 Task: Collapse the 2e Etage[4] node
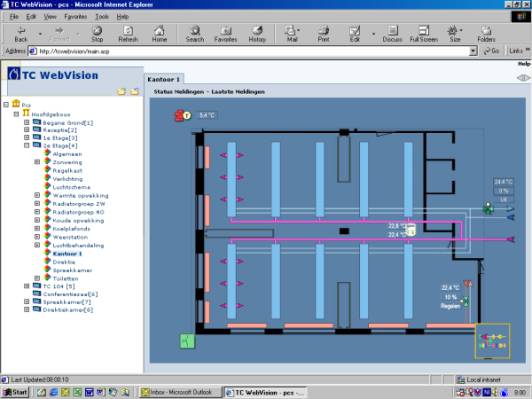27,146
